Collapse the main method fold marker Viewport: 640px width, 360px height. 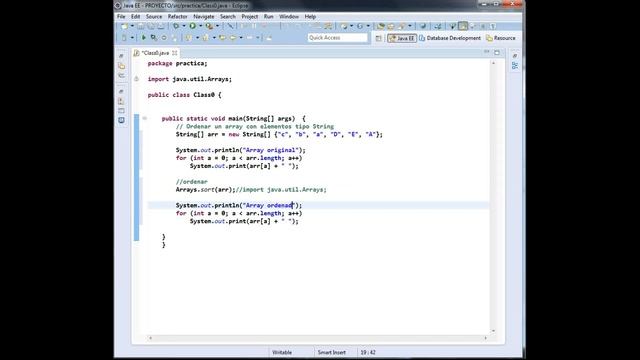pos(144,118)
